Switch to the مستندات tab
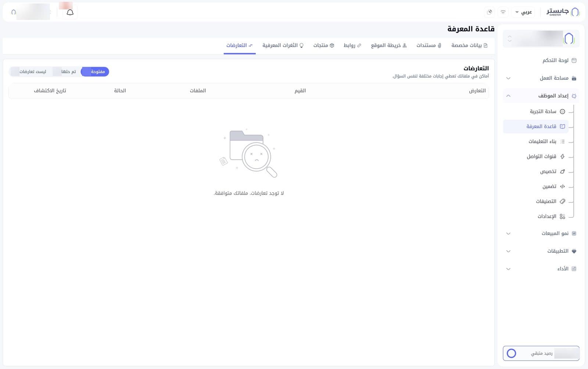Image resolution: width=588 pixels, height=369 pixels. click(429, 46)
